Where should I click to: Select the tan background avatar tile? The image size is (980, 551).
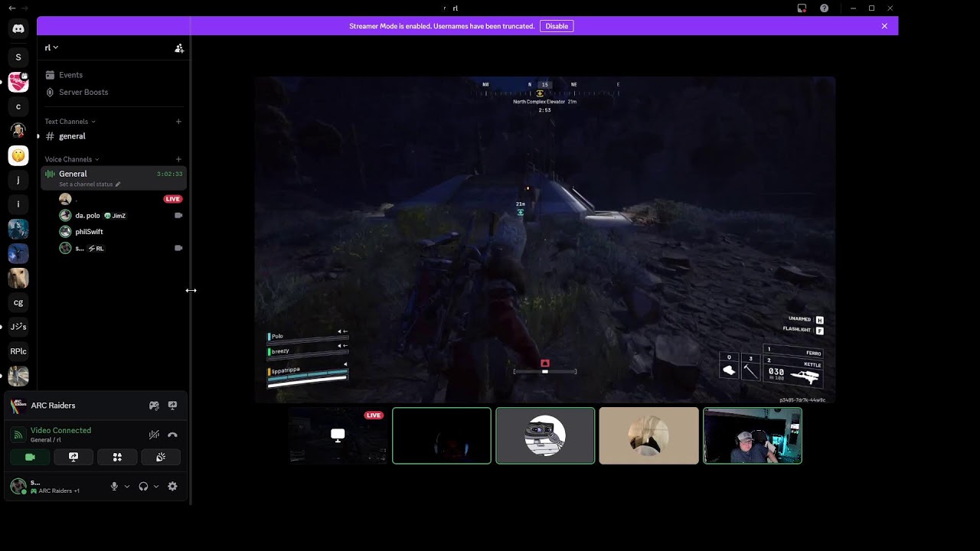(648, 435)
